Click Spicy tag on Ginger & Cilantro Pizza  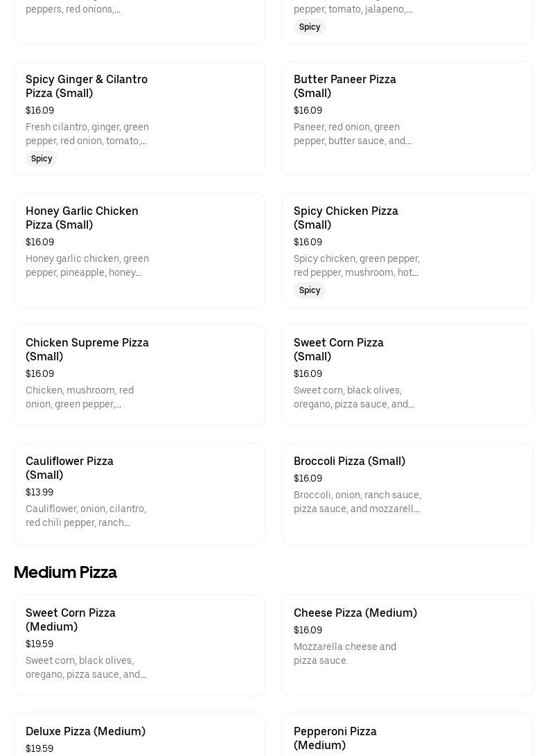42,159
